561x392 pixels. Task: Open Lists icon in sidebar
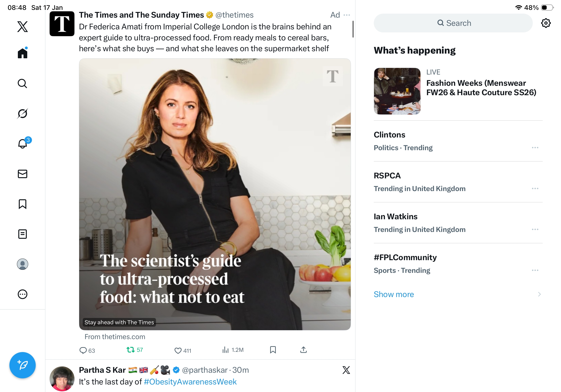23,234
